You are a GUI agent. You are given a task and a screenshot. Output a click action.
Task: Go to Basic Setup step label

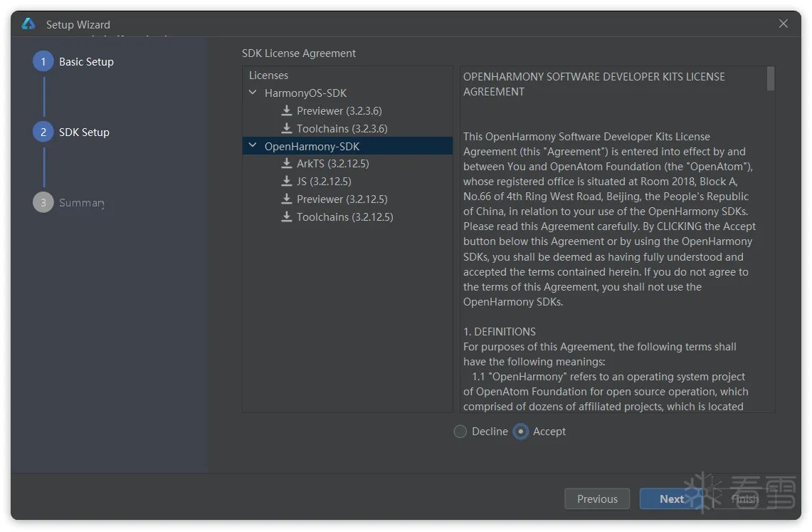click(87, 61)
